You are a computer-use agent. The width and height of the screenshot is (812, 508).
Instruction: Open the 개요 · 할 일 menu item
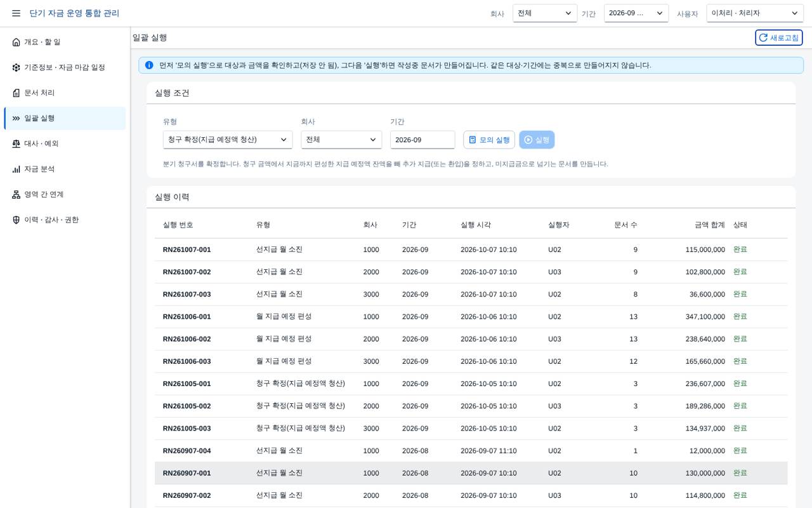[x=65, y=42]
